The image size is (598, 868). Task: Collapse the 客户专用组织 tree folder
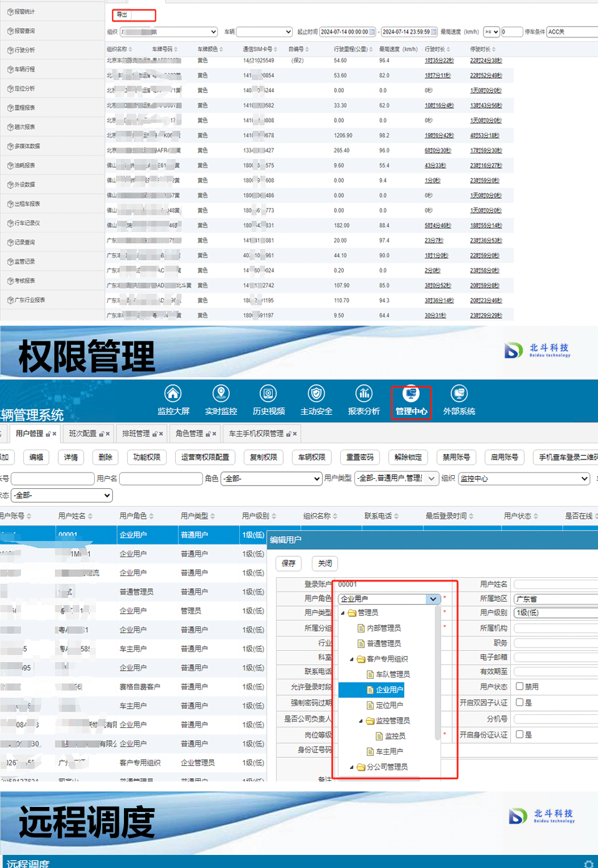click(352, 659)
